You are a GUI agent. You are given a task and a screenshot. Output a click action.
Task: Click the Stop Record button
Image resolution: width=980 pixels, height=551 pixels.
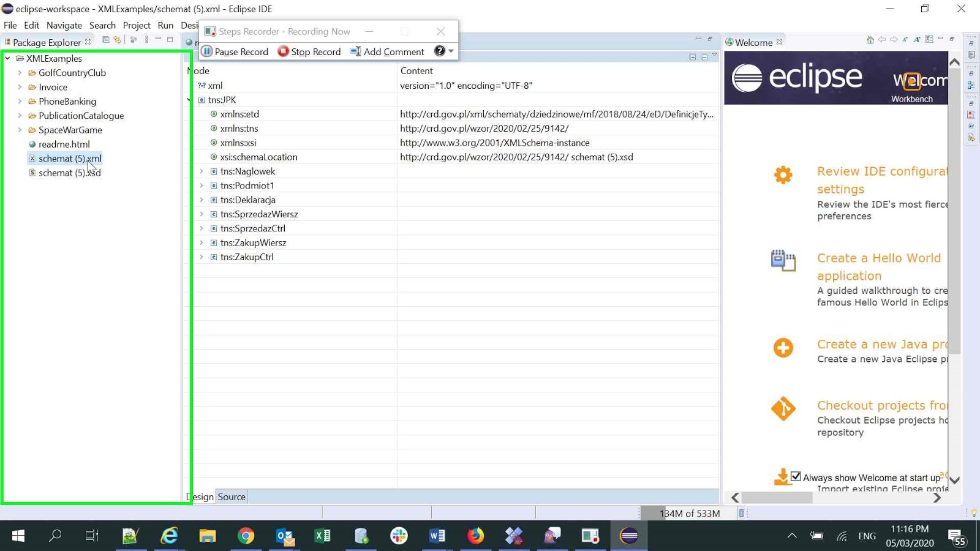click(309, 51)
